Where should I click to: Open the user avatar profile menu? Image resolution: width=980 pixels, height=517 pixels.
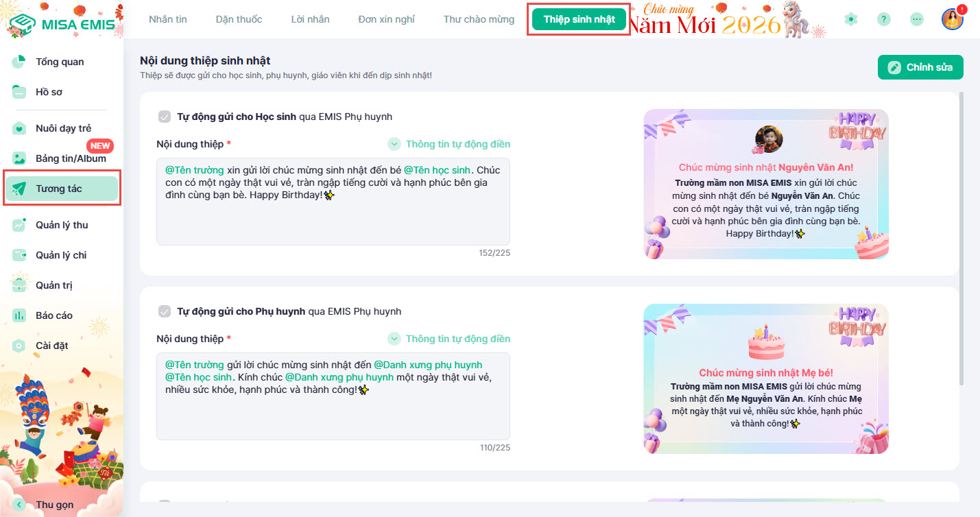[952, 19]
